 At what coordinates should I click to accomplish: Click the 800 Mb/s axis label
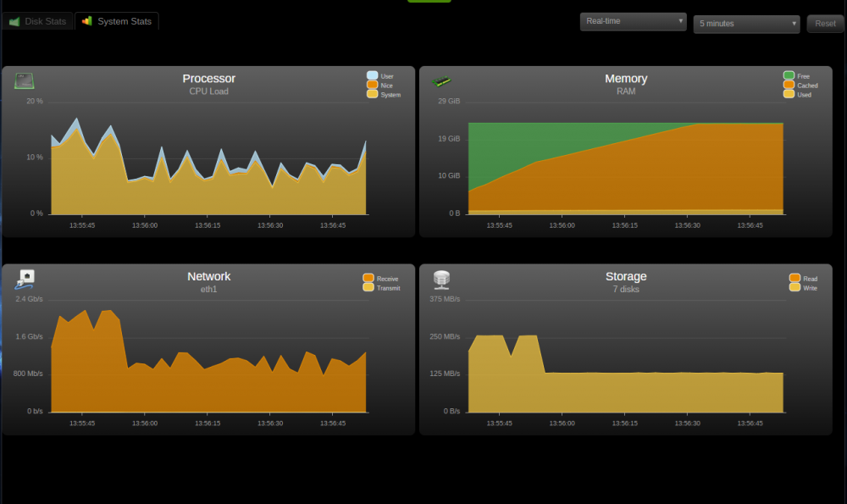tap(28, 374)
